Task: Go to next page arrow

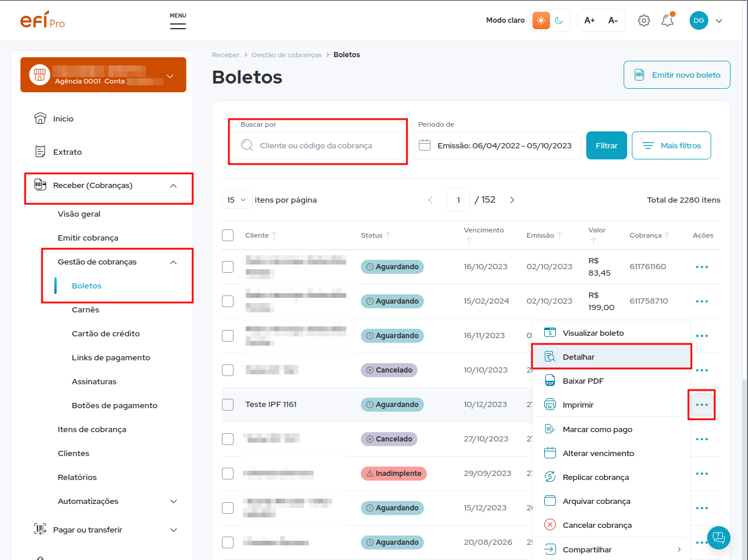Action: click(512, 200)
